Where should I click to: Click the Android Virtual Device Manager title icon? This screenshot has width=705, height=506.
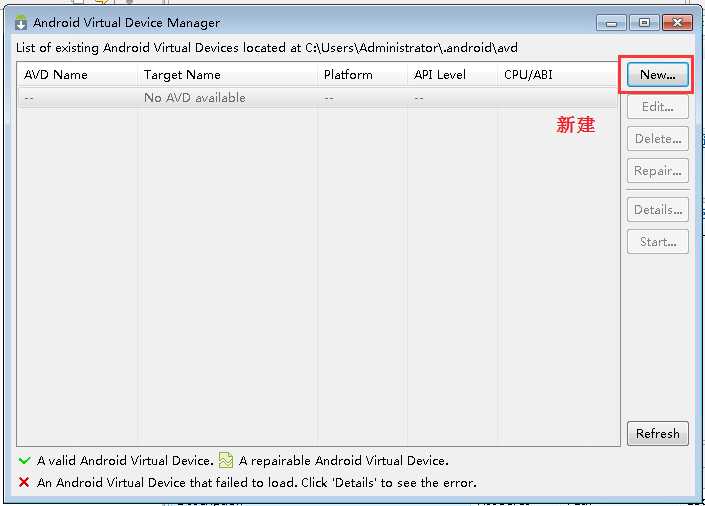(21, 22)
